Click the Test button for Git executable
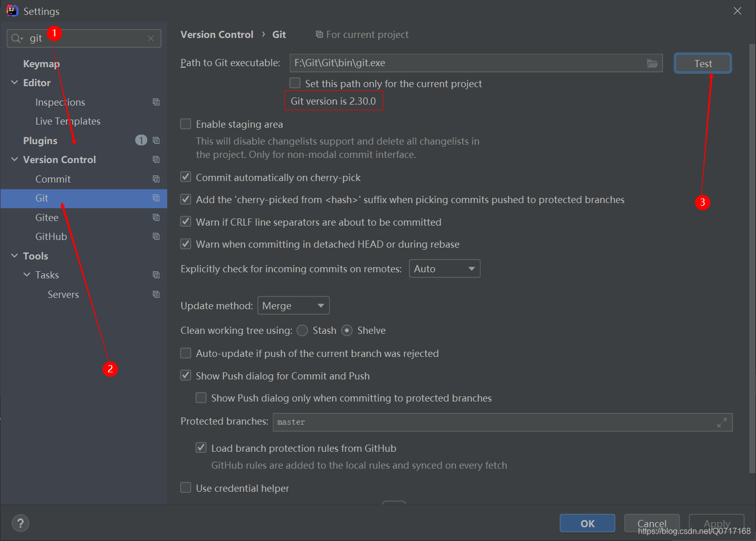The height and width of the screenshot is (541, 756). coord(703,63)
